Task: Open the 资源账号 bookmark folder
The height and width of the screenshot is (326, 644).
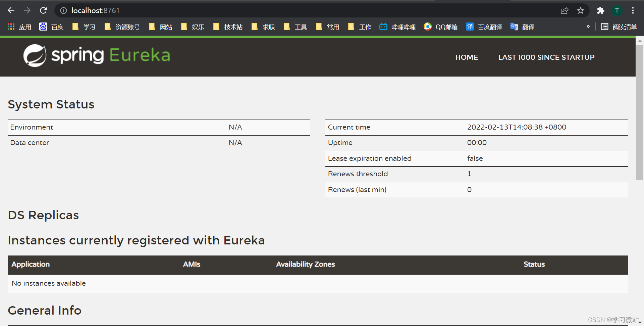Action: click(x=122, y=27)
